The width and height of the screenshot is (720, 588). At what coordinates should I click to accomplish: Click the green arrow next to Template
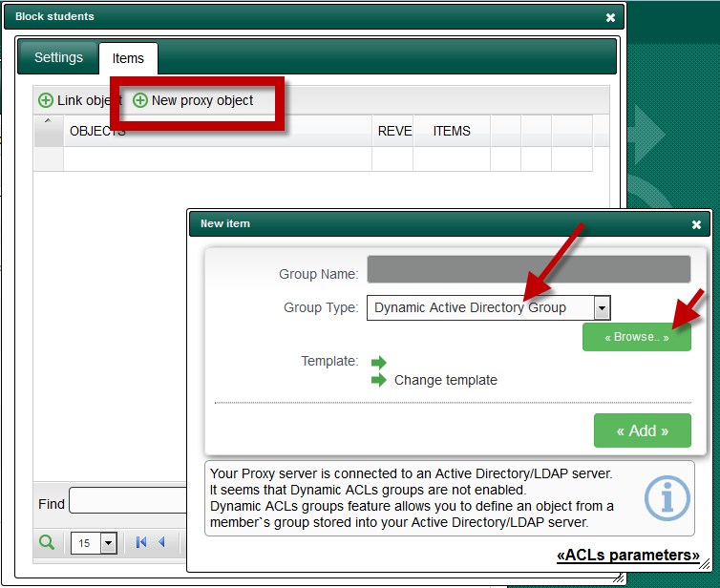pos(379,362)
